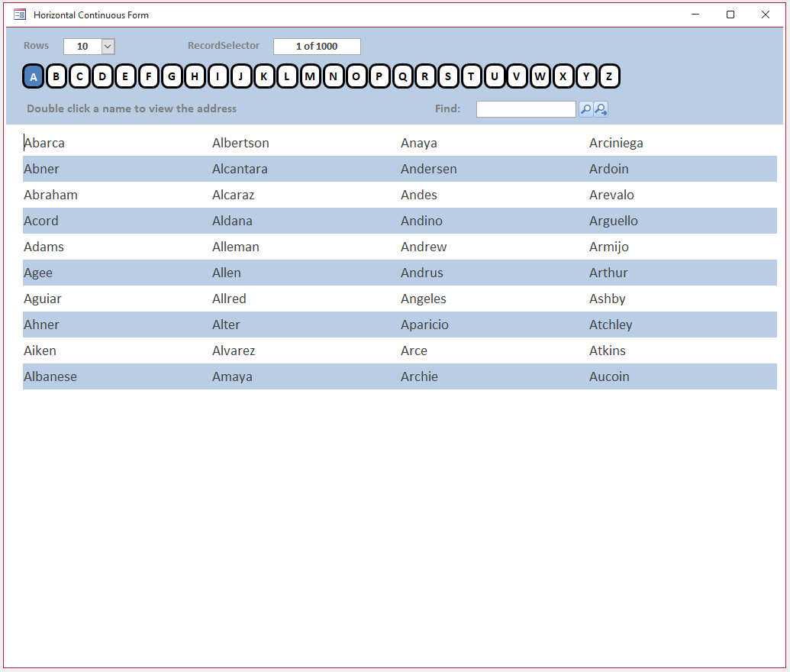This screenshot has width=790, height=672.
Task: Click the RecordSelector box showing 1 of 1000
Action: 317,47
